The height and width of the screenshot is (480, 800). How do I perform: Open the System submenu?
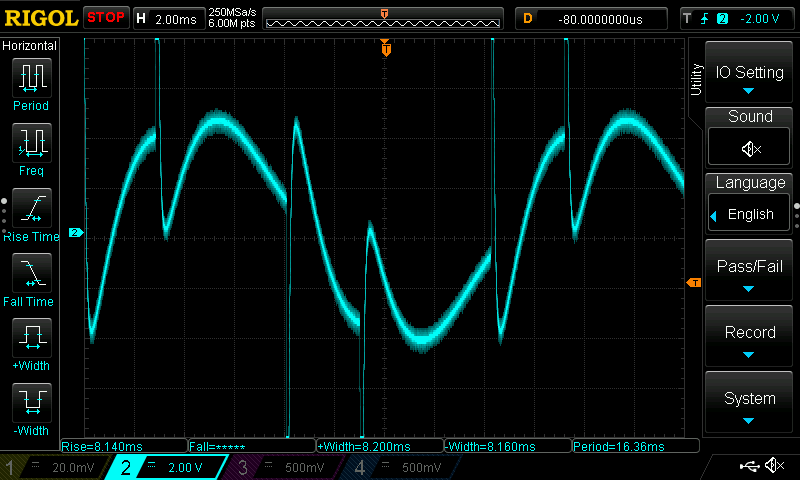pyautogui.click(x=750, y=403)
